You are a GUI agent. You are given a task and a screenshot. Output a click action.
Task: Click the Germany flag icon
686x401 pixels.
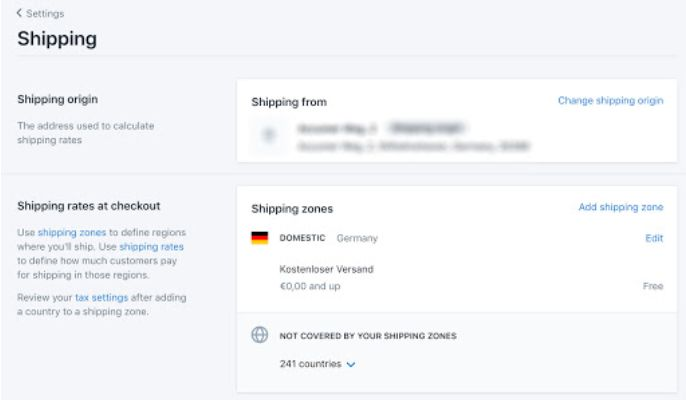[x=259, y=238]
